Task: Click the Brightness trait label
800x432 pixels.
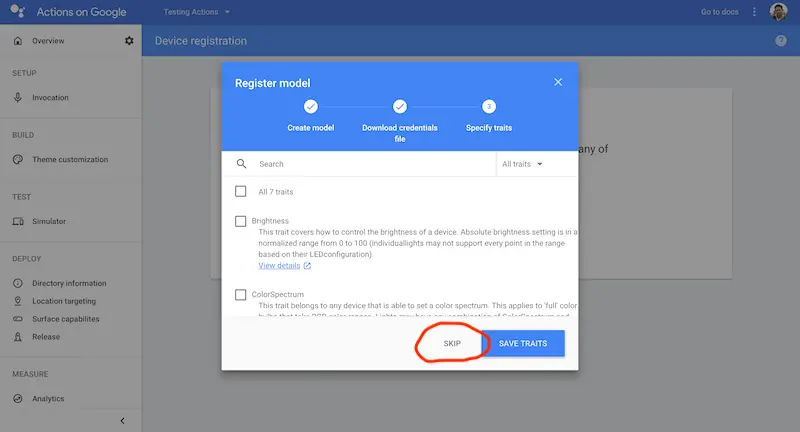Action: tap(270, 221)
